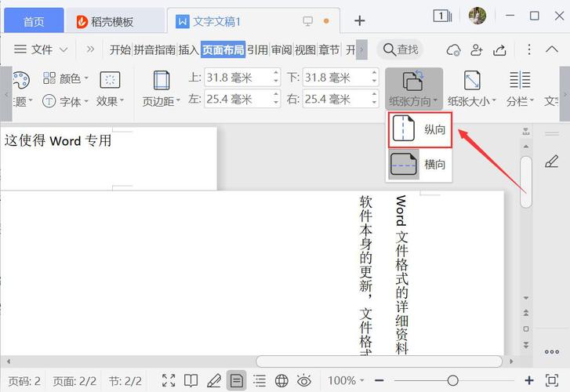Image resolution: width=570 pixels, height=392 pixels.
Task: Click fit page icon in status bar
Action: (552, 380)
